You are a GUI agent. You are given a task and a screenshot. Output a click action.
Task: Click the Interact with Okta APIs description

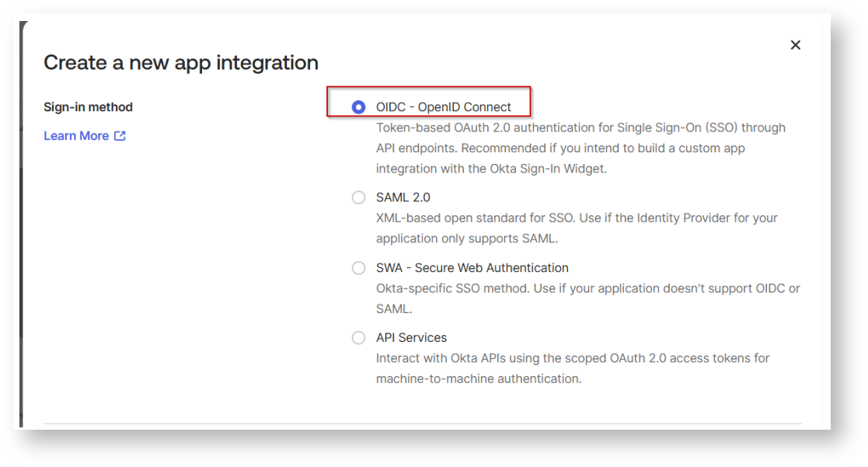click(572, 358)
